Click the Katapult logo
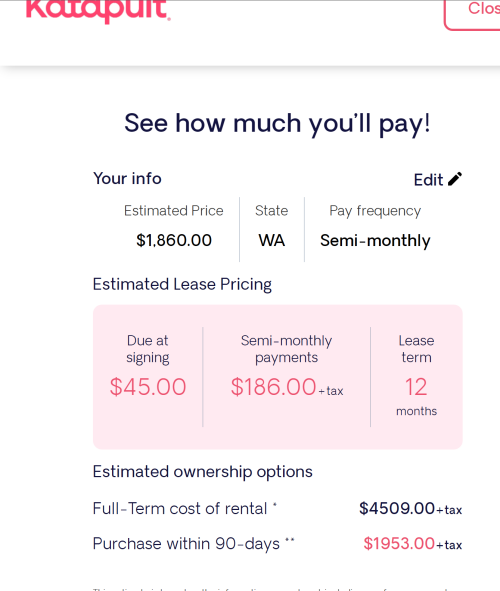Screen dimensions: 500x591 tap(98, 11)
